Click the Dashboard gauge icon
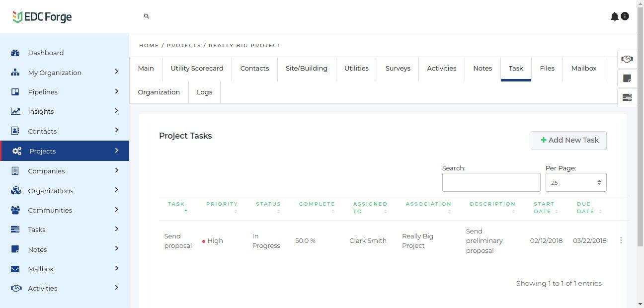The image size is (644, 308). pyautogui.click(x=15, y=53)
